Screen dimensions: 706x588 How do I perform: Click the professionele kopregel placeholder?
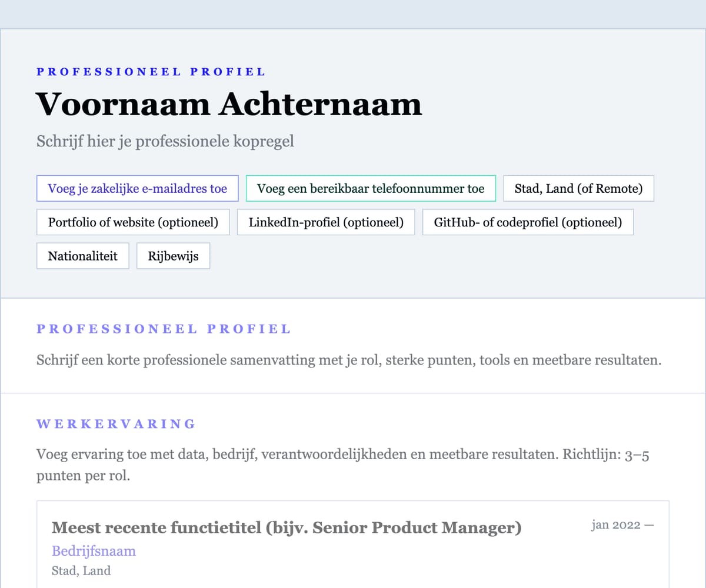[165, 141]
